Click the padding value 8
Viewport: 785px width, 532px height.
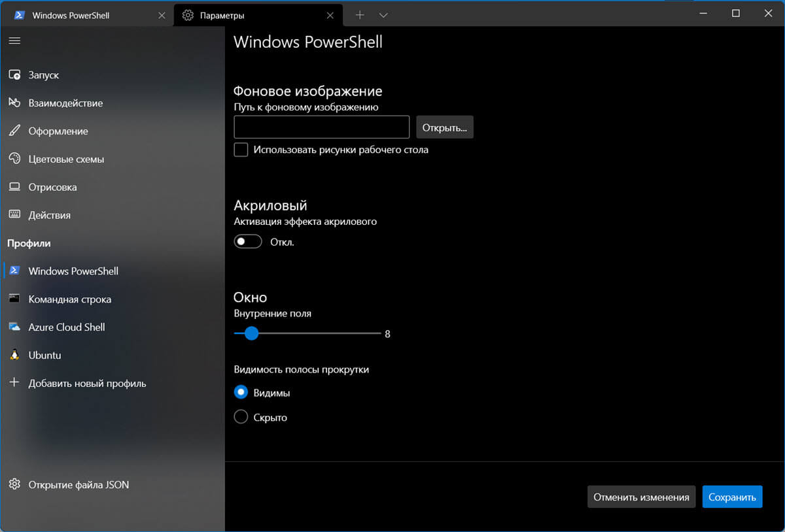point(387,334)
